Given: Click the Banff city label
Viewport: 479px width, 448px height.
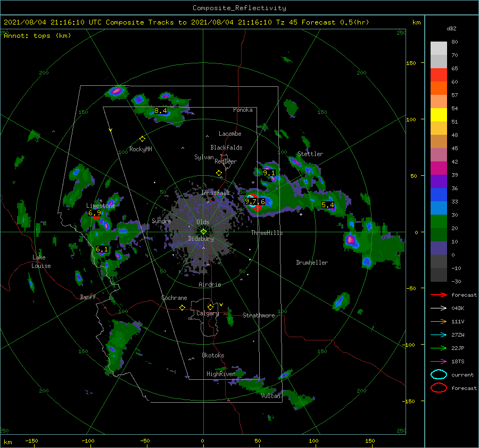Looking at the screenshot, I should pyautogui.click(x=88, y=297).
